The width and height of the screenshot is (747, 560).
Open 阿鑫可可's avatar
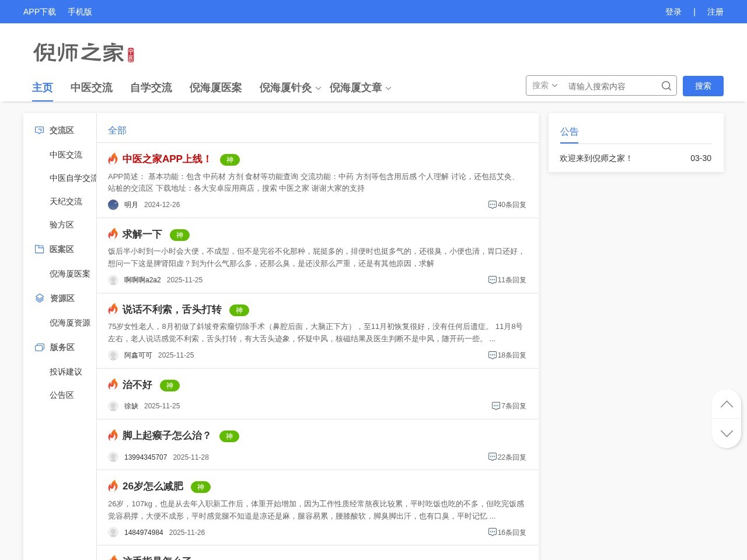[x=113, y=355]
